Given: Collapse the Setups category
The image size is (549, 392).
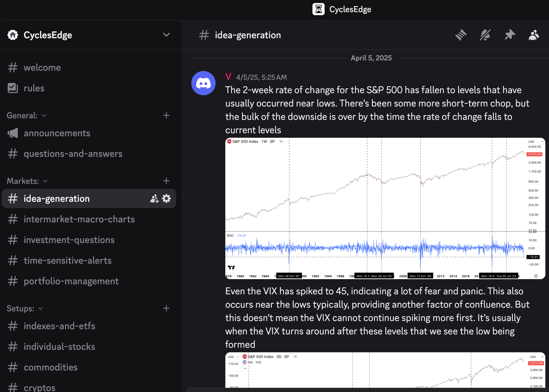Looking at the screenshot, I should click(x=25, y=309).
